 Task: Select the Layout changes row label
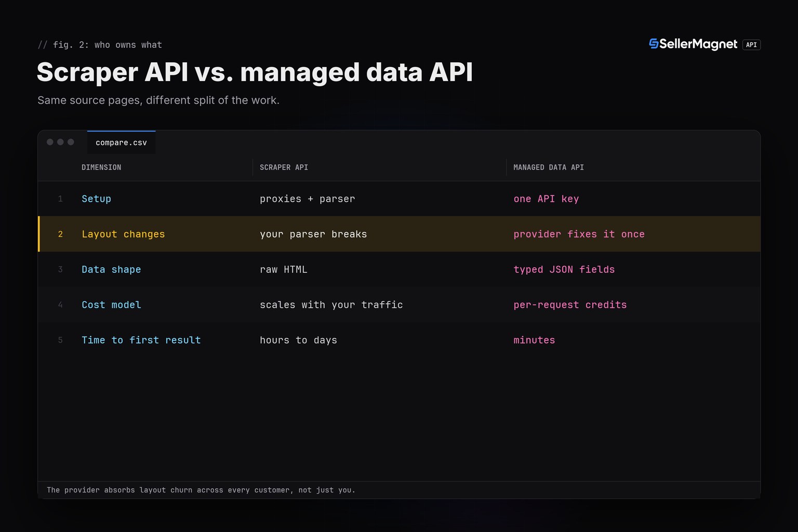[123, 234]
